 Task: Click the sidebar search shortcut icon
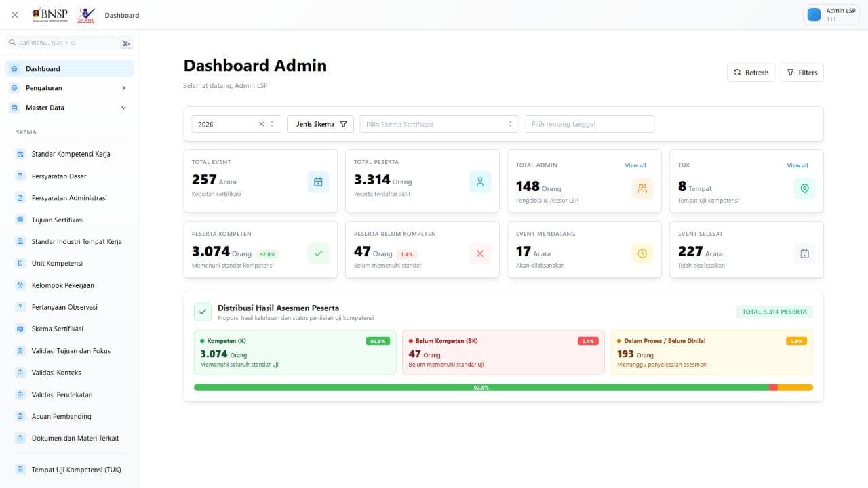pyautogui.click(x=126, y=43)
